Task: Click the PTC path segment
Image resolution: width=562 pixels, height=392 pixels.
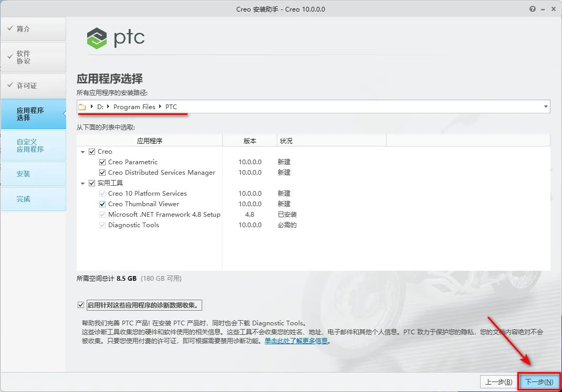Action: click(171, 107)
